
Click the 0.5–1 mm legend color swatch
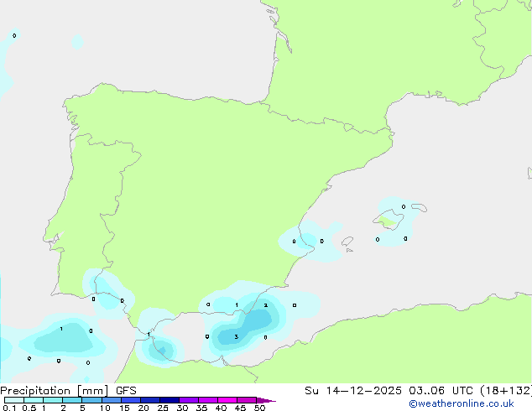[x=34, y=400]
